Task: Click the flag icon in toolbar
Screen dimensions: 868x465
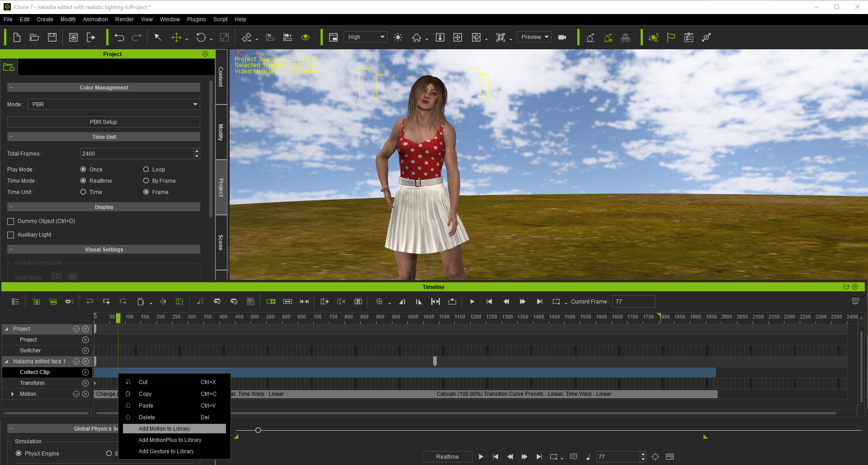Action: click(x=671, y=38)
